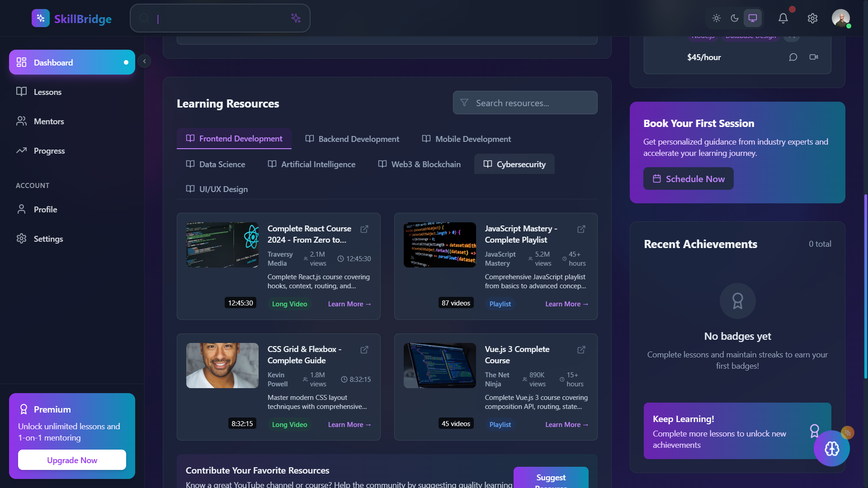Click the AI sparkle icon in the search bar

(x=296, y=18)
